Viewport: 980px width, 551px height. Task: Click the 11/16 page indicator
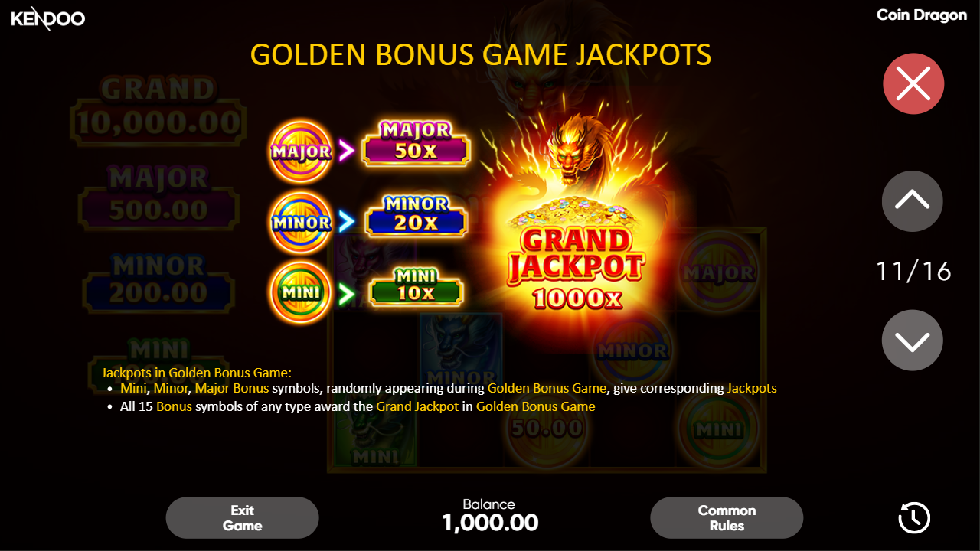(x=913, y=271)
